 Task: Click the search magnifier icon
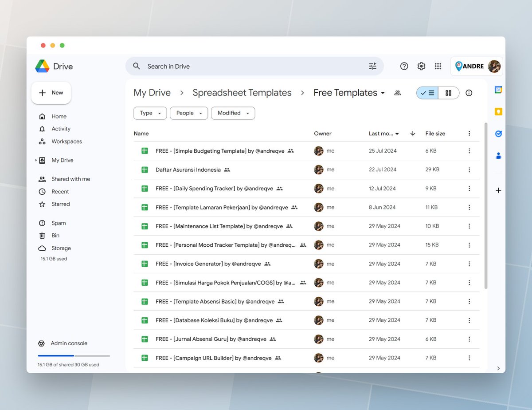[x=137, y=66]
